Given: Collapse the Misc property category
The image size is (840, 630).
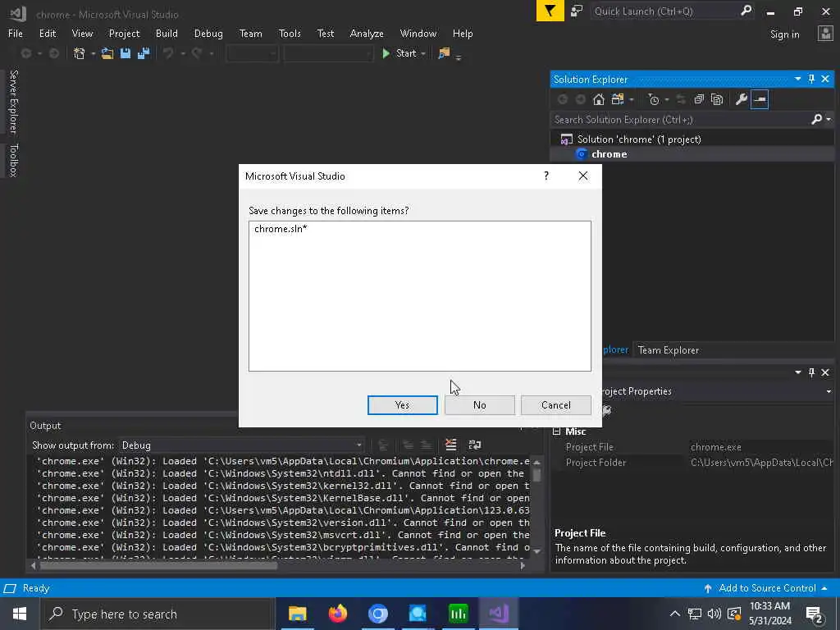Looking at the screenshot, I should 557,431.
